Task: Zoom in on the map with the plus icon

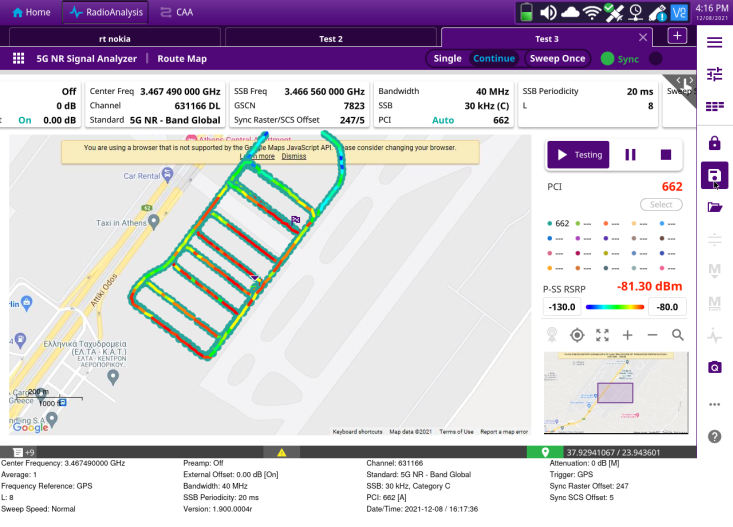Action: coord(627,335)
